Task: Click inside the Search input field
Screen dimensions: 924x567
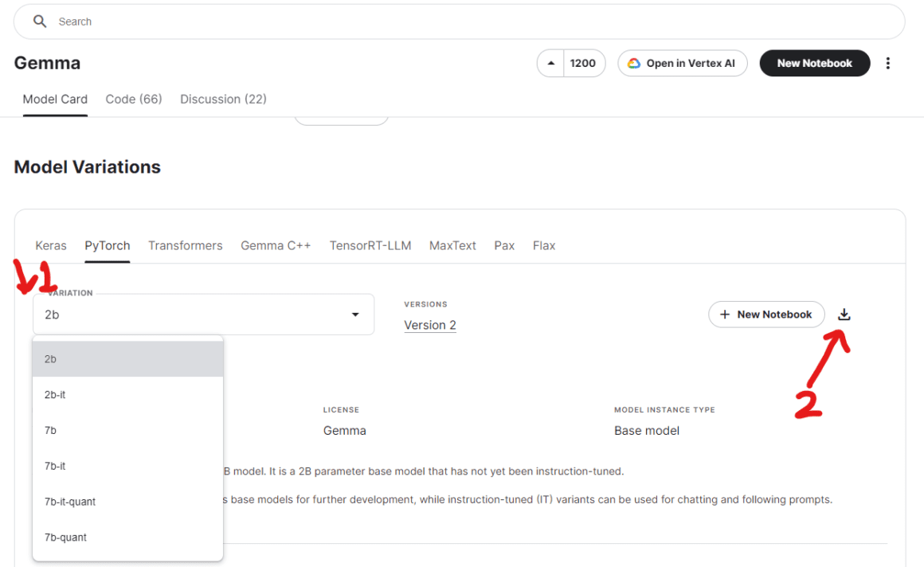Action: 239,22
